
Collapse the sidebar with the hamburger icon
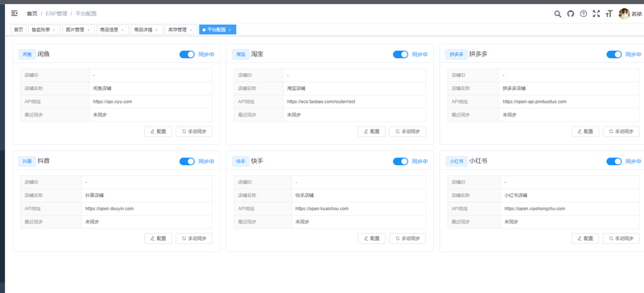(x=14, y=14)
